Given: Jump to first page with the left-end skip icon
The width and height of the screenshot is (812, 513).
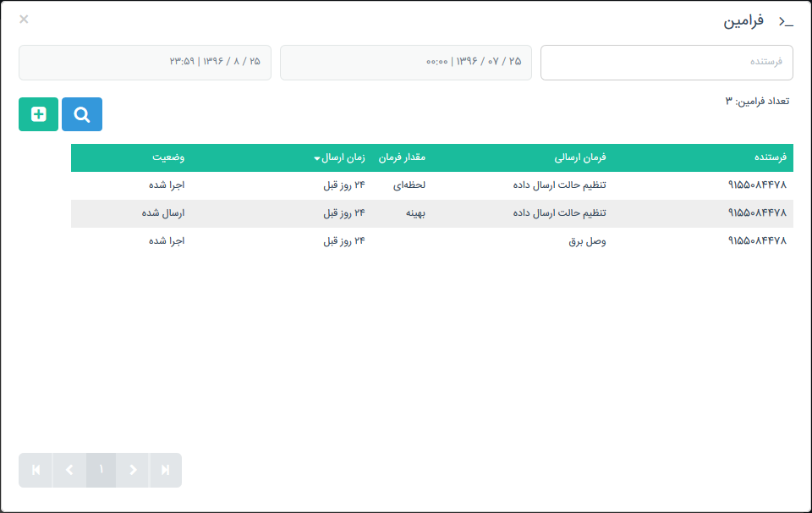Looking at the screenshot, I should point(36,470).
